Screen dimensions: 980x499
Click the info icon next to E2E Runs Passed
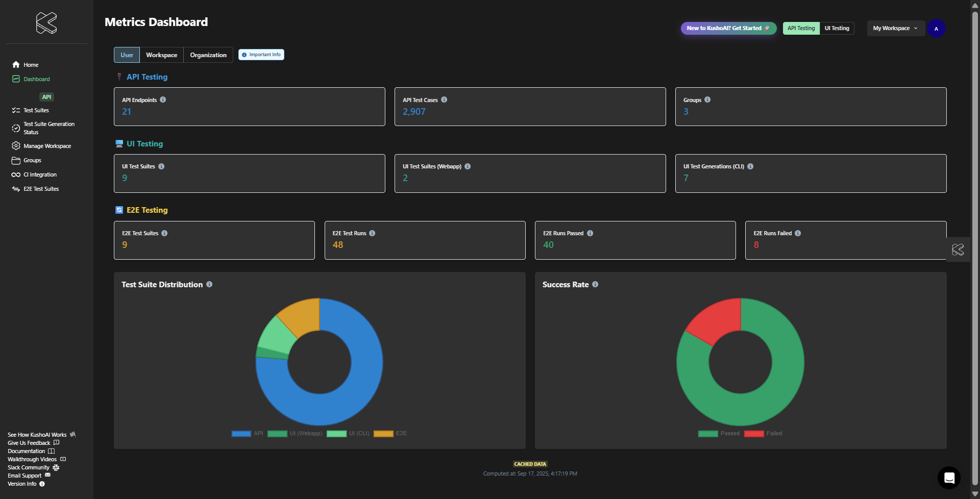590,233
